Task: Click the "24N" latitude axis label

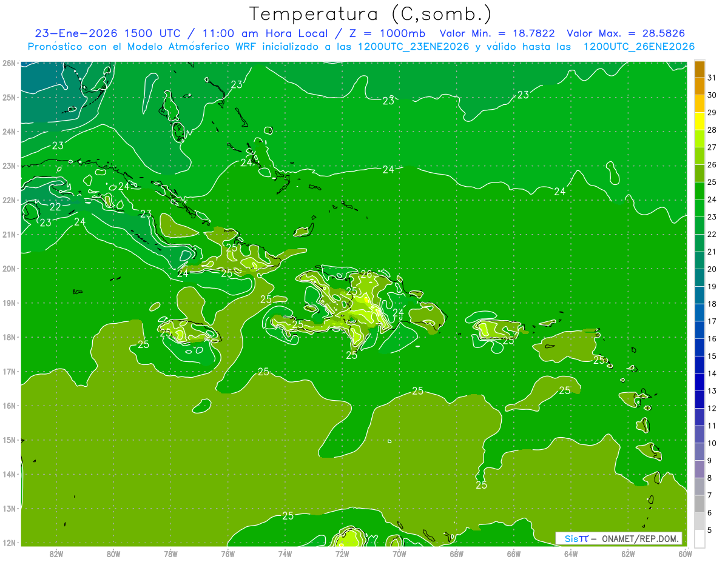Action: click(x=8, y=131)
